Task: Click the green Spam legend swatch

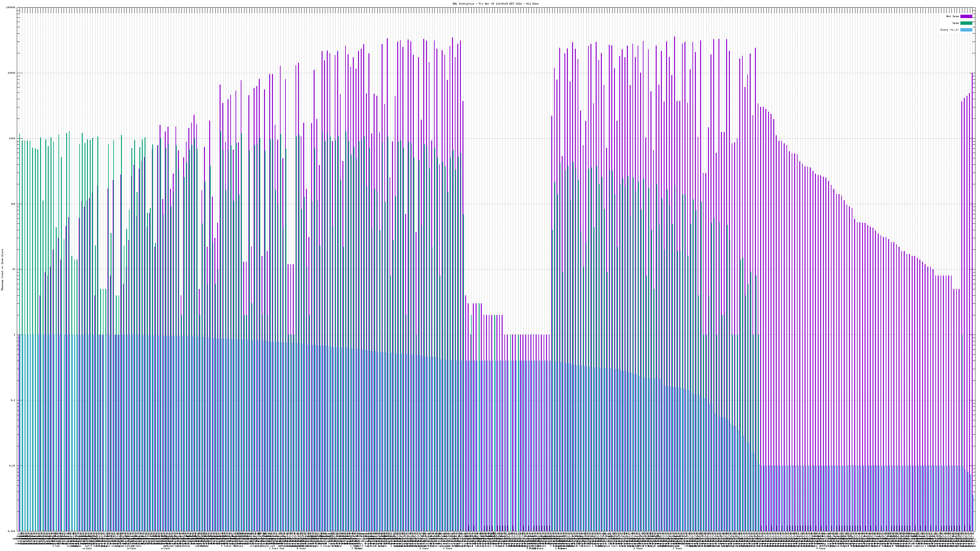Action: [x=966, y=23]
